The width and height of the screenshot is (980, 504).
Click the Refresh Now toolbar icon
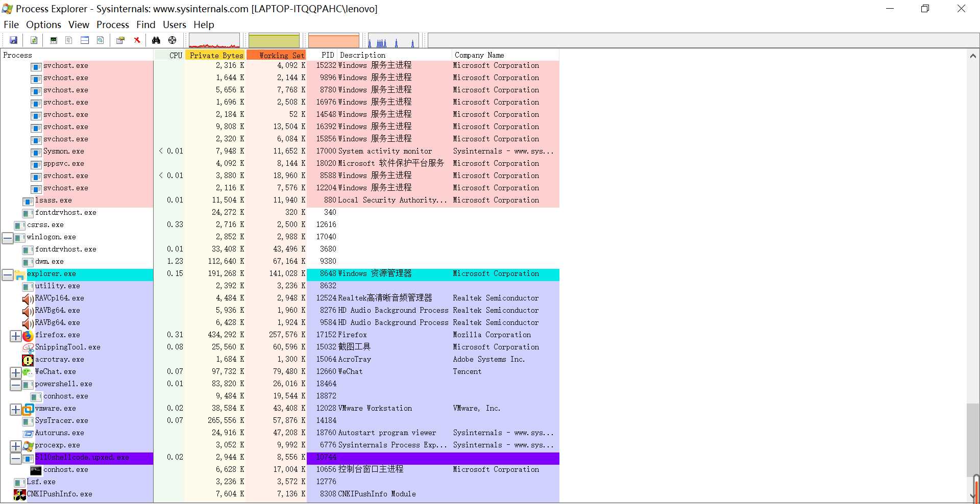coord(34,40)
